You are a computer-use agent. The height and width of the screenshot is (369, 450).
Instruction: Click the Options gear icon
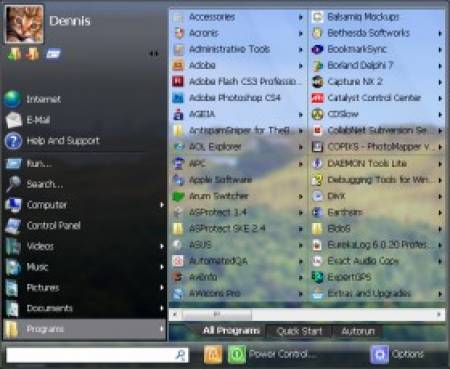click(x=379, y=354)
